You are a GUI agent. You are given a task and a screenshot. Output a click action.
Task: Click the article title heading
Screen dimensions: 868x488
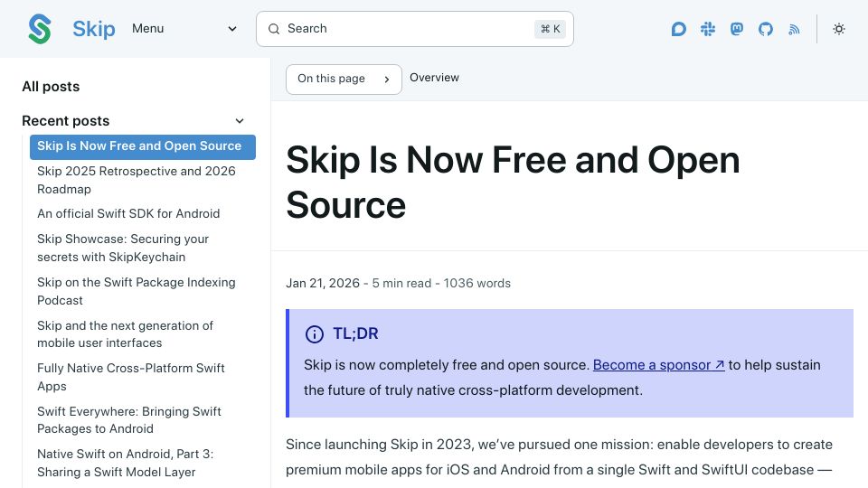pyautogui.click(x=513, y=182)
